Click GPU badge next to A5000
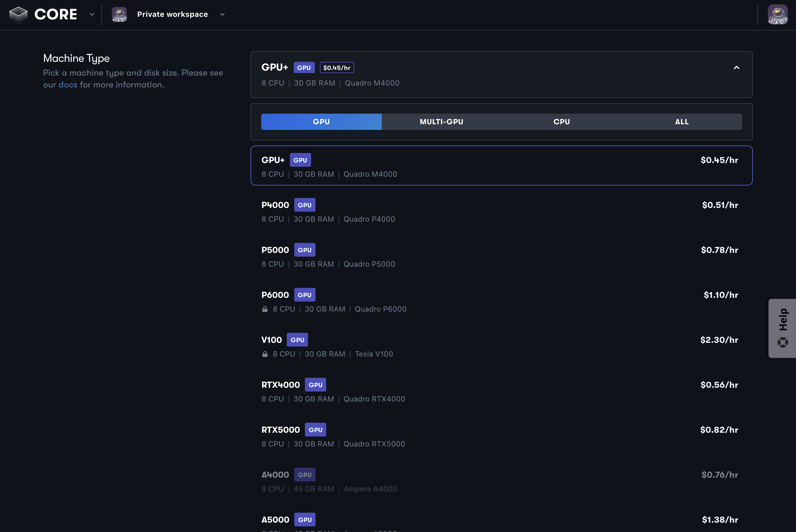796x532 pixels. (305, 520)
